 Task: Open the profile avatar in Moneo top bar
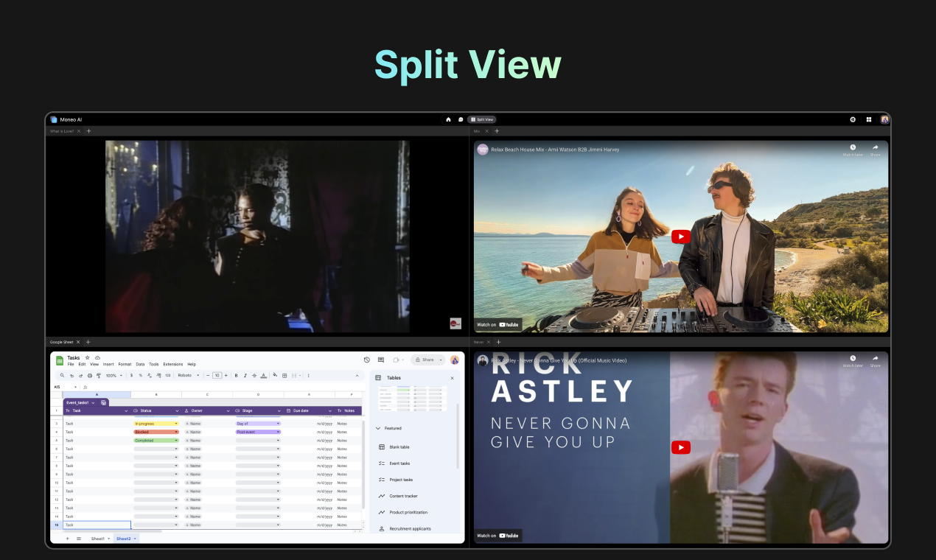[884, 119]
